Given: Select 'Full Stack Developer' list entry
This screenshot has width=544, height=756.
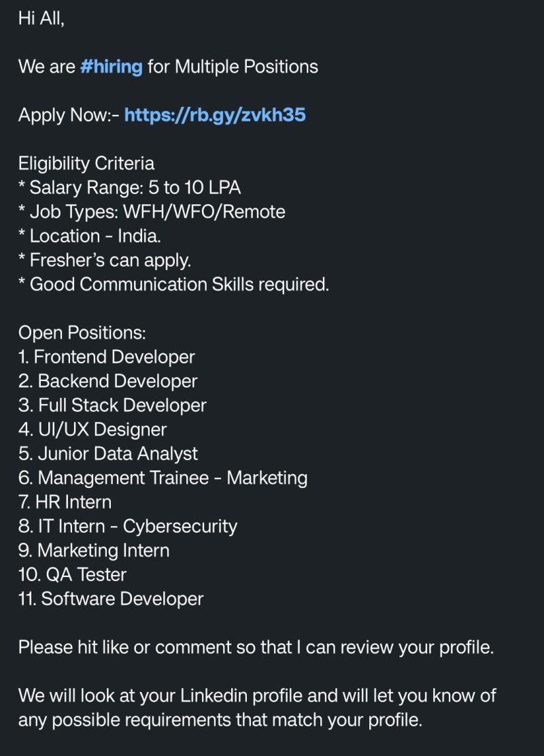Looking at the screenshot, I should (112, 405).
